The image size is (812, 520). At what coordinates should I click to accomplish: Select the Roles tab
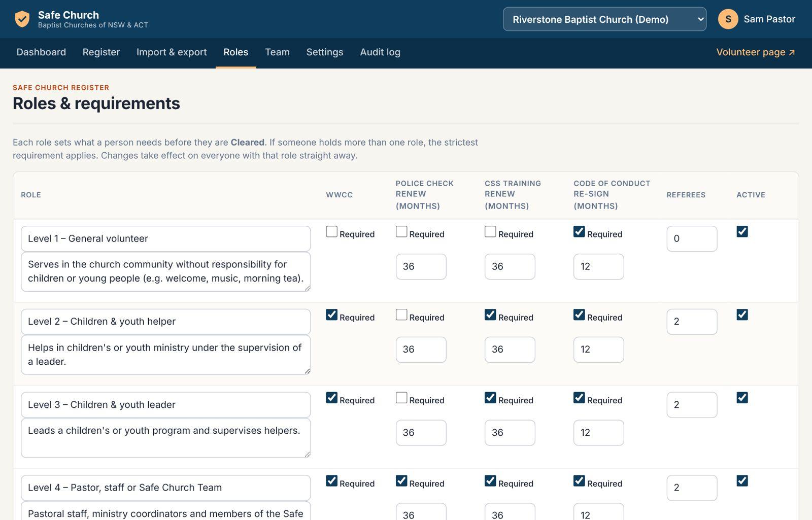(236, 52)
